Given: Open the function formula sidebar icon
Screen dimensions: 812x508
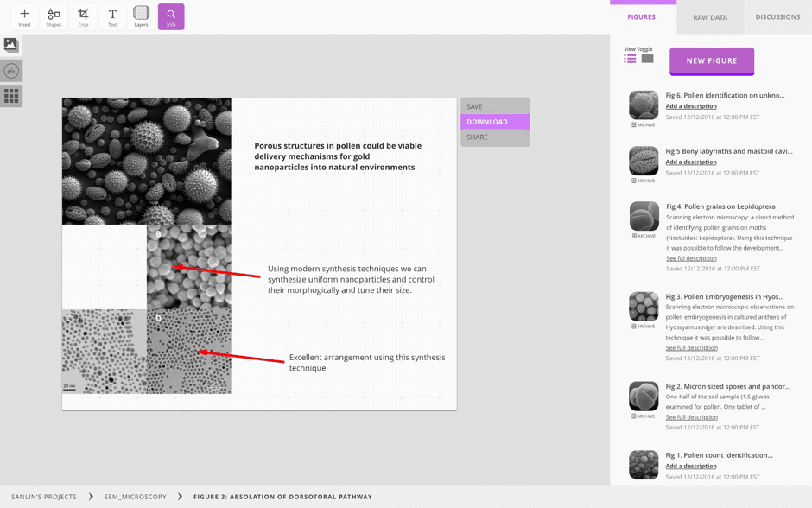Looking at the screenshot, I should pyautogui.click(x=11, y=71).
